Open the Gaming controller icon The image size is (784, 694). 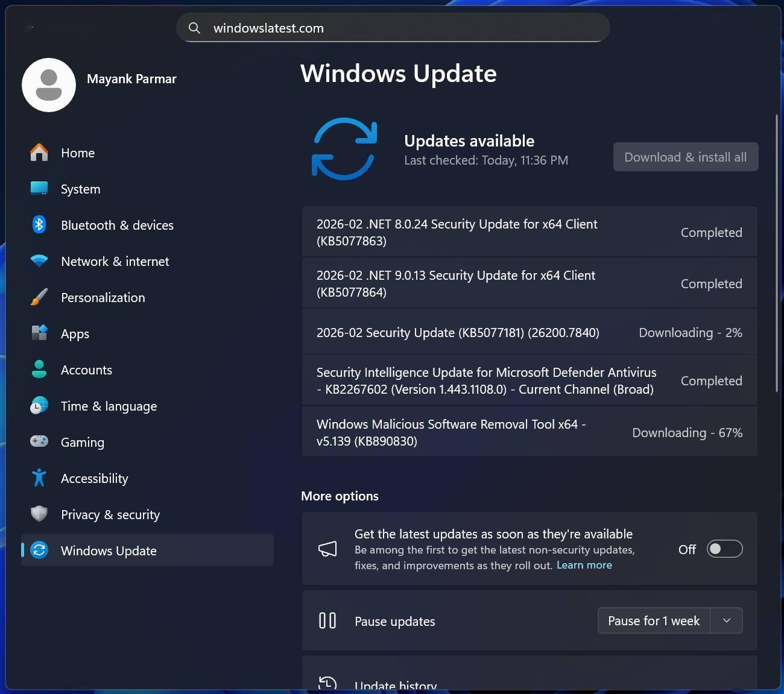click(39, 441)
